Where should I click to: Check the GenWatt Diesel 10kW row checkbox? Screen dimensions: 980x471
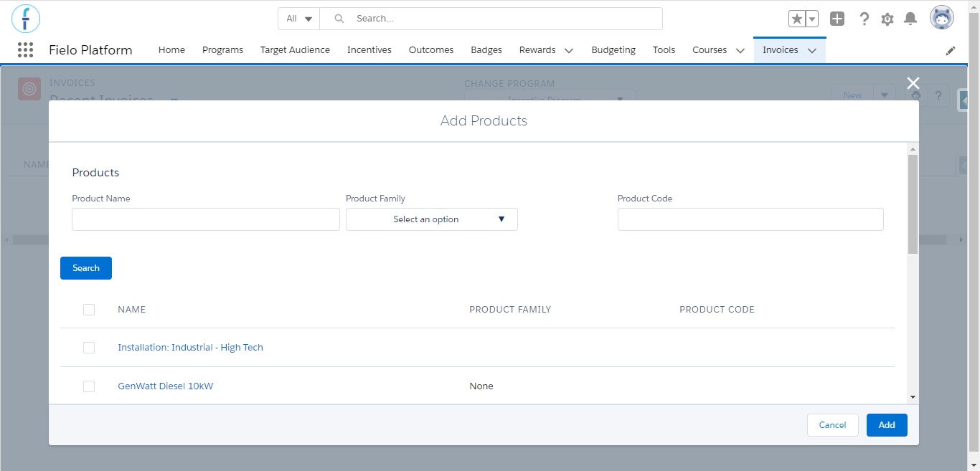[x=89, y=386]
